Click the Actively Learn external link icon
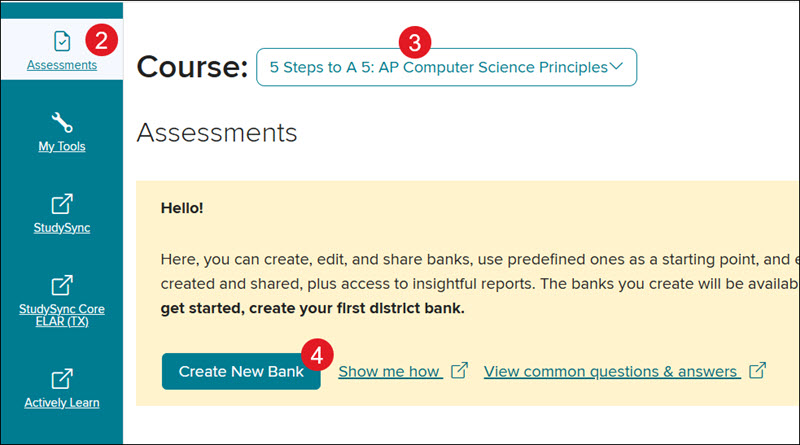Image resolution: width=800 pixels, height=445 pixels. click(62, 379)
